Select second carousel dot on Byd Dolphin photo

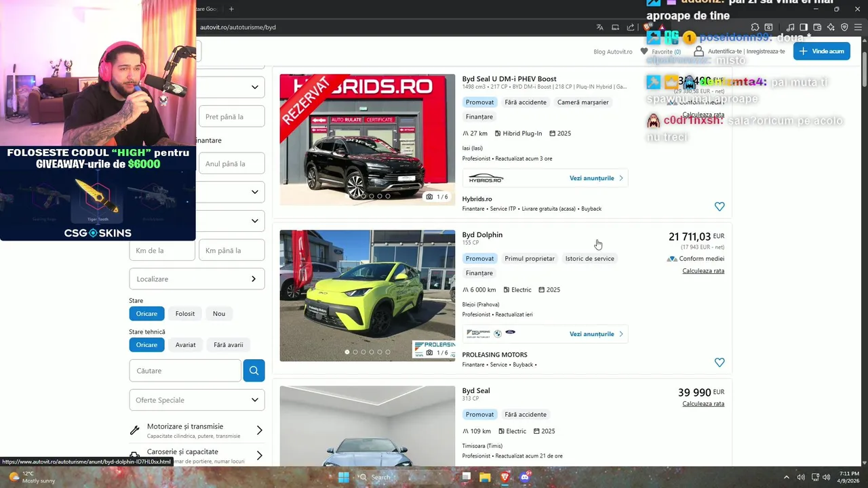click(x=355, y=352)
